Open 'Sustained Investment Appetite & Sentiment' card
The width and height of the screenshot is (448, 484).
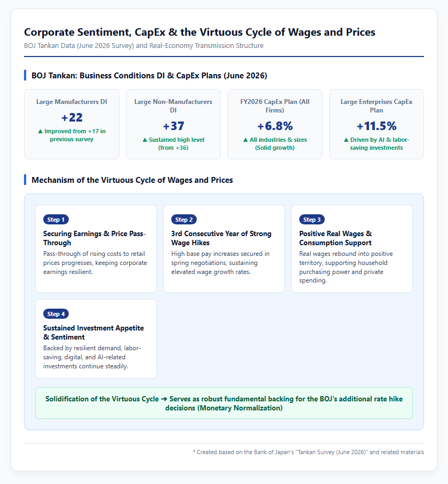coord(96,338)
